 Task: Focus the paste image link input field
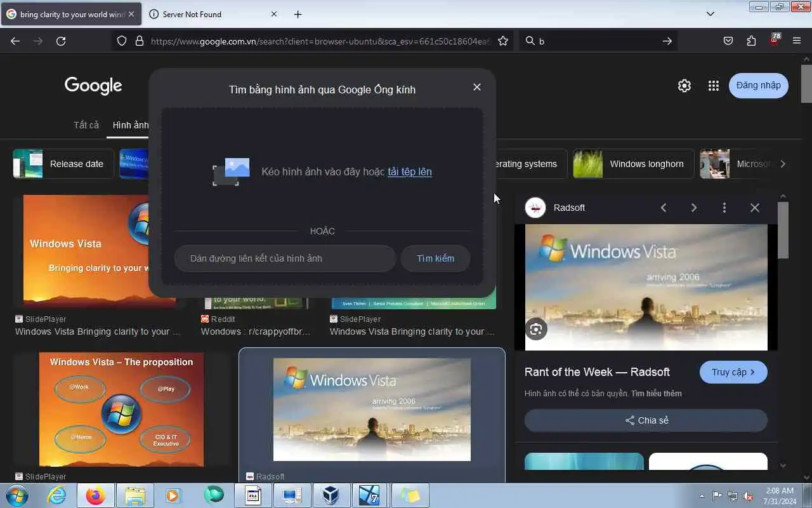pos(285,258)
